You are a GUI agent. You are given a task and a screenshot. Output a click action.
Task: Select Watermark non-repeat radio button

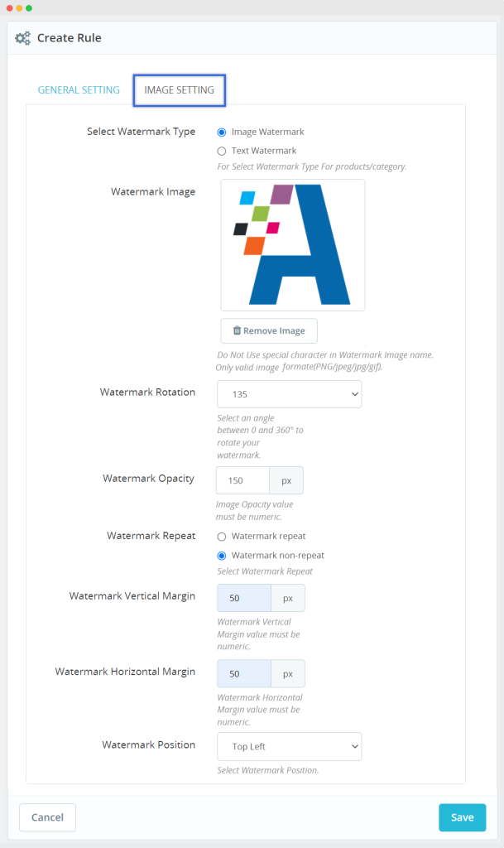(221, 556)
